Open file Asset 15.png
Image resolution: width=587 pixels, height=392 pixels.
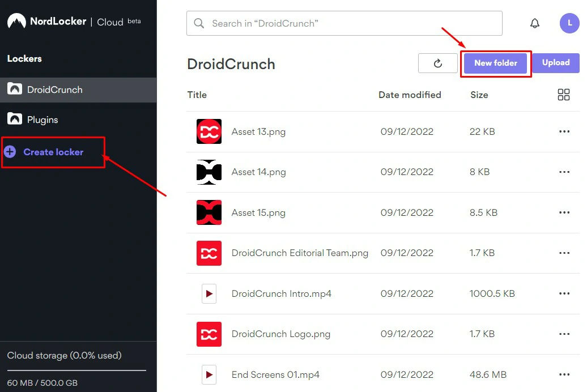point(258,212)
